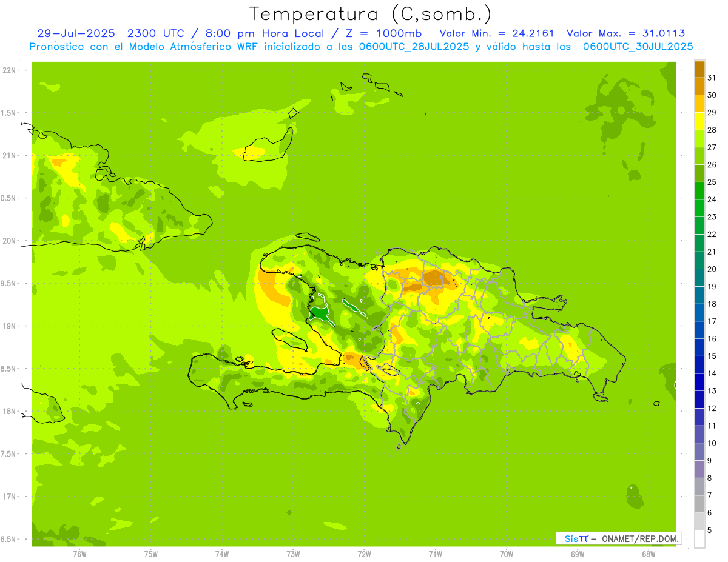Click the '0.5N' latitude axis label
The height and width of the screenshot is (562, 728).
coord(8,198)
